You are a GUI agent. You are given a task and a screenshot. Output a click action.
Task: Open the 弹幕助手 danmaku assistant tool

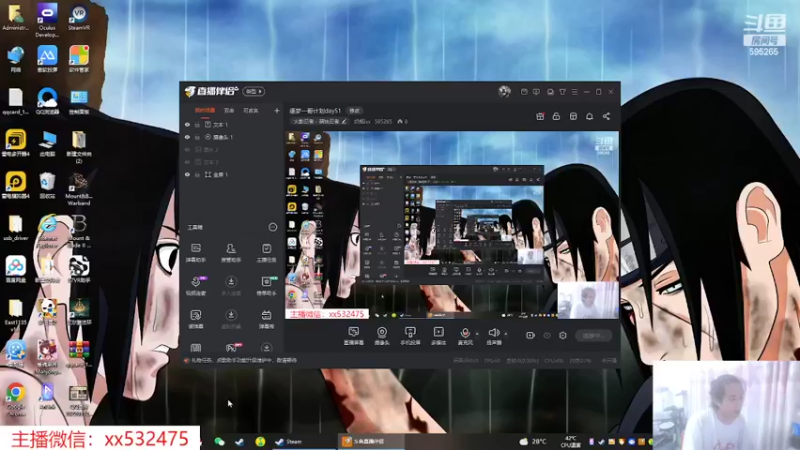(195, 253)
